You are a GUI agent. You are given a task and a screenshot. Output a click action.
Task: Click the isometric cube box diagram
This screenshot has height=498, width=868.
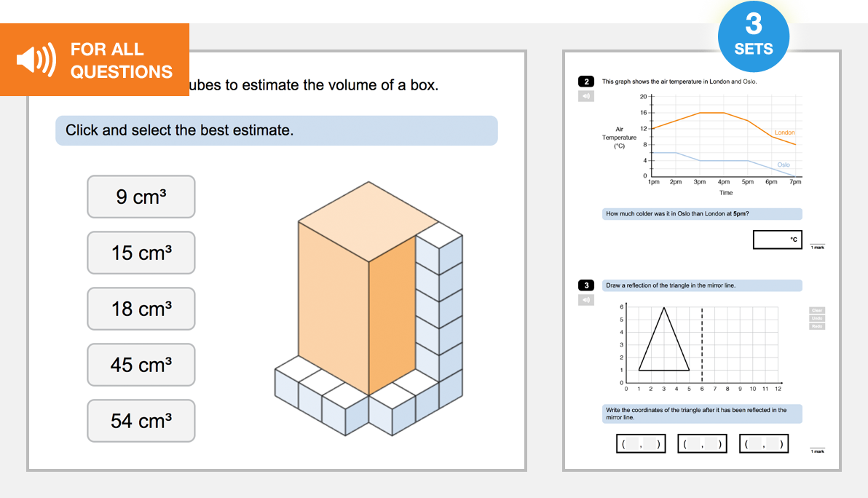(368, 306)
